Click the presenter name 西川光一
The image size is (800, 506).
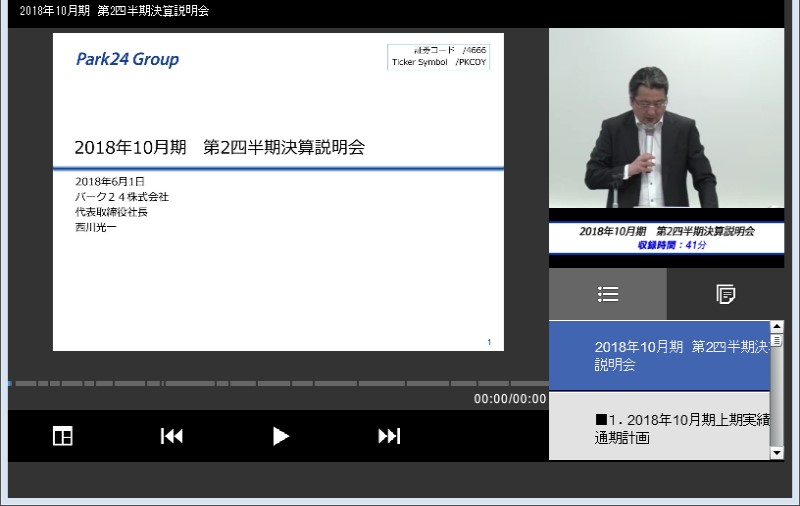click(x=96, y=227)
